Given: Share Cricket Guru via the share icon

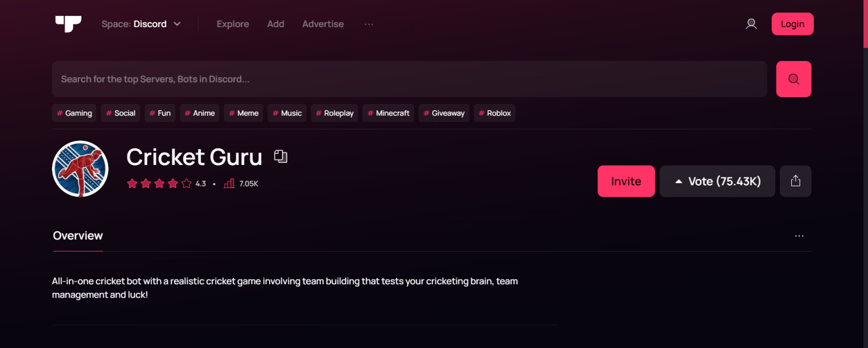Looking at the screenshot, I should point(795,181).
